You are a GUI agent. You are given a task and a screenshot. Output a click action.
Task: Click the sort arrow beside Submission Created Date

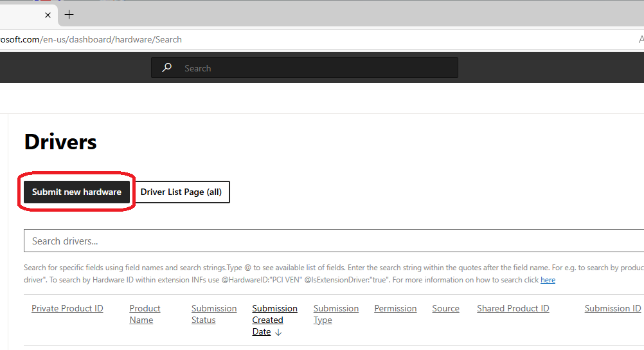click(x=278, y=332)
